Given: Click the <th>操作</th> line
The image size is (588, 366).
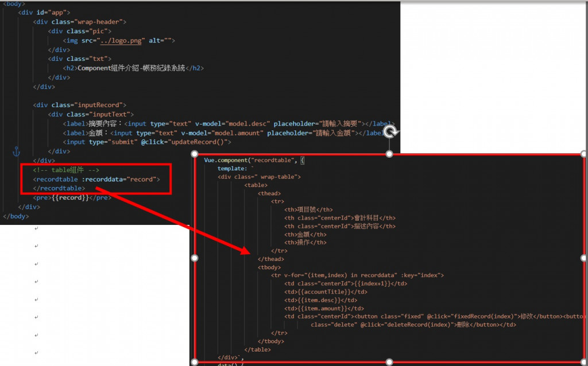Looking at the screenshot, I should [305, 243].
